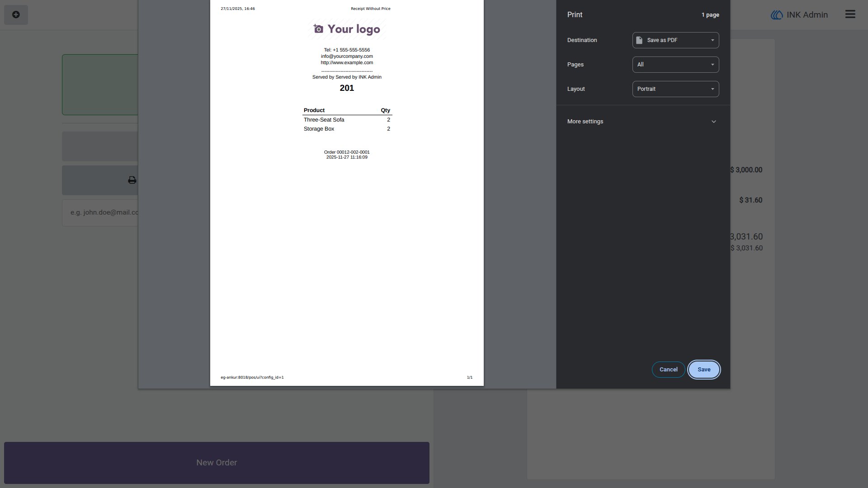Cancel the print dialog
Screen dimensions: 868x488
pyautogui.click(x=668, y=370)
